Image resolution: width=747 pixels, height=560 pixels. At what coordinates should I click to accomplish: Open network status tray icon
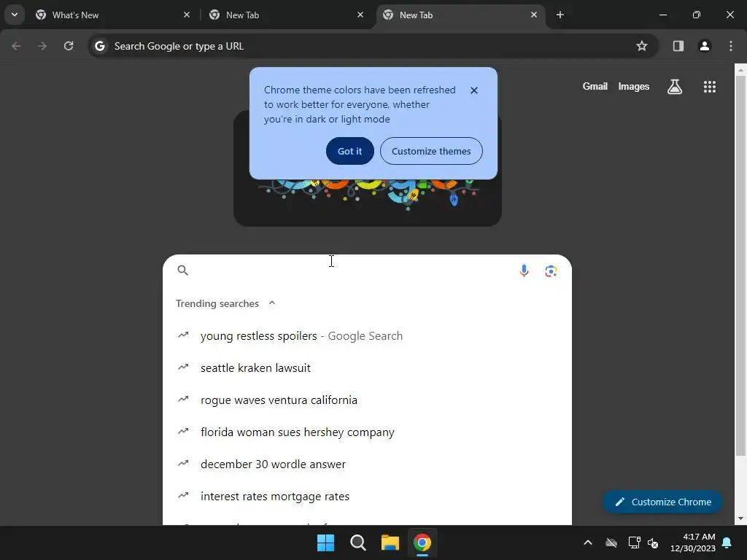click(634, 542)
